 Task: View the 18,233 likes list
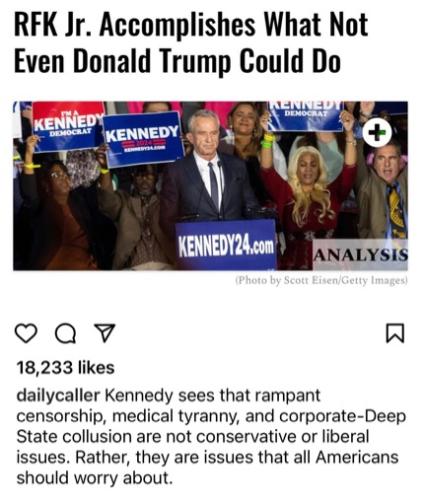point(65,368)
